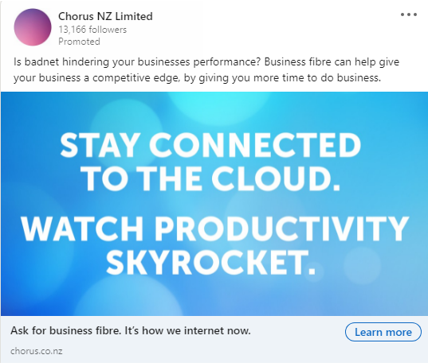Image resolution: width=428 pixels, height=363 pixels.
Task: Click the TO THE CLOUD banner text
Action: point(212,178)
